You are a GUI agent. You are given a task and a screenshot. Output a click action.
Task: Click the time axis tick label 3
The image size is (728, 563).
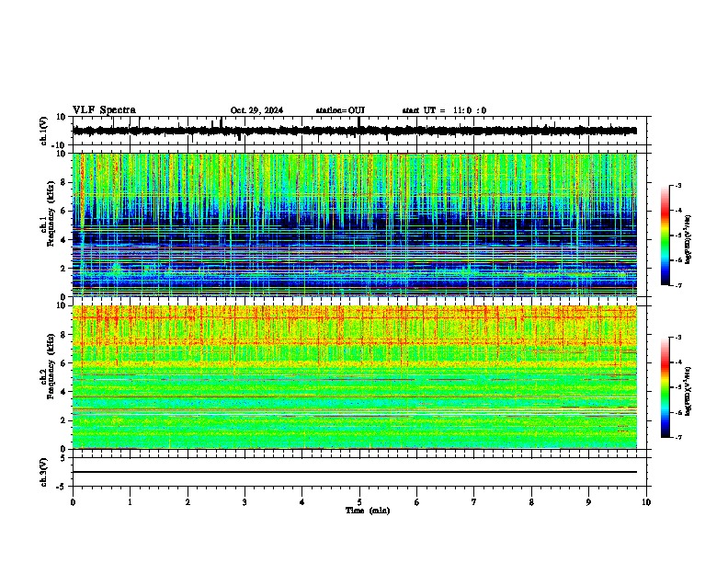tap(245, 502)
